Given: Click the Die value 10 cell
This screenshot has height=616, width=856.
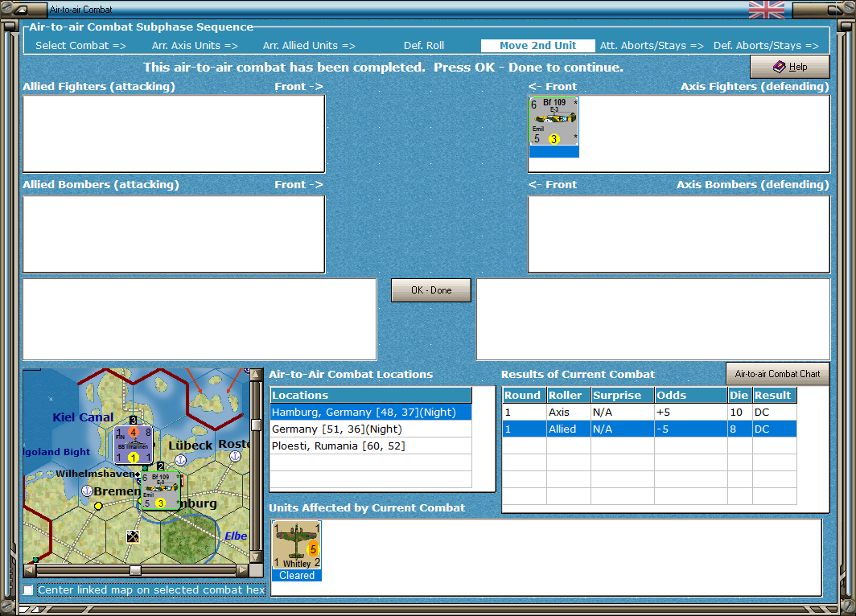Looking at the screenshot, I should click(739, 412).
